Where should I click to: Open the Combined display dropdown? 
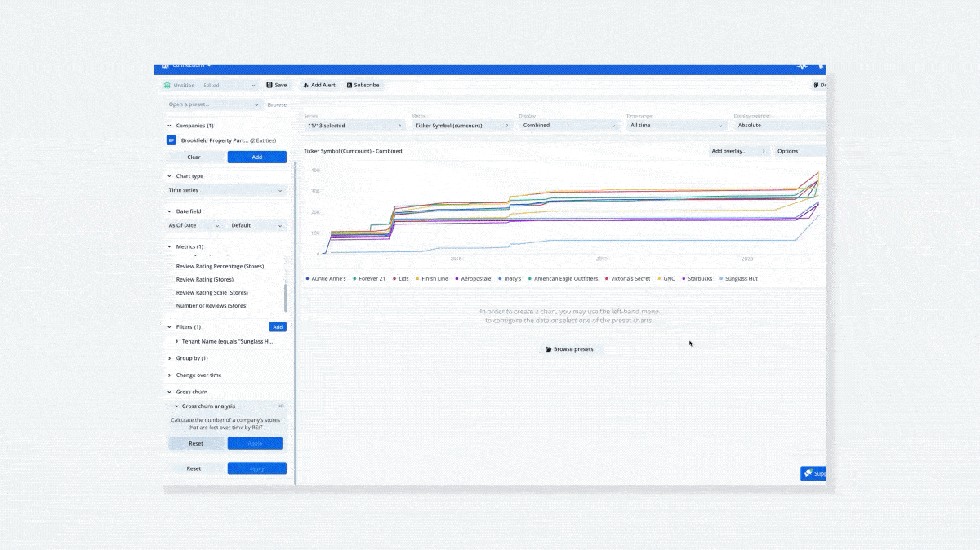570,126
